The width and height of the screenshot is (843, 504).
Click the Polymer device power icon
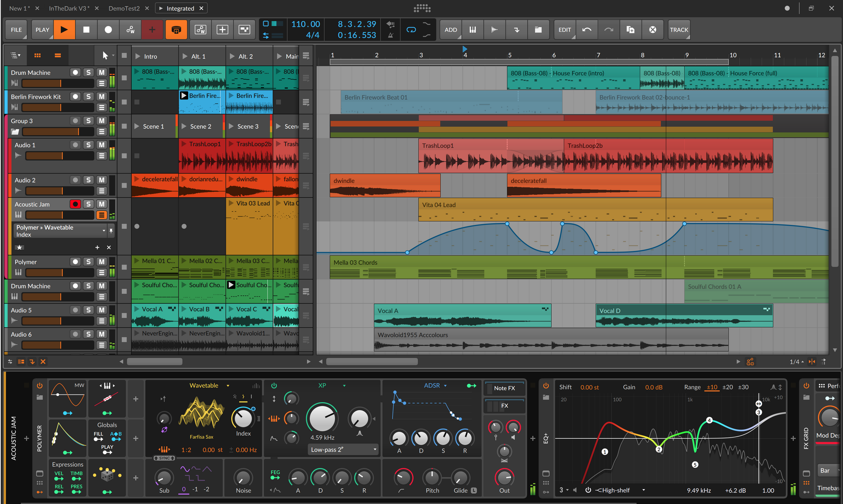point(39,386)
